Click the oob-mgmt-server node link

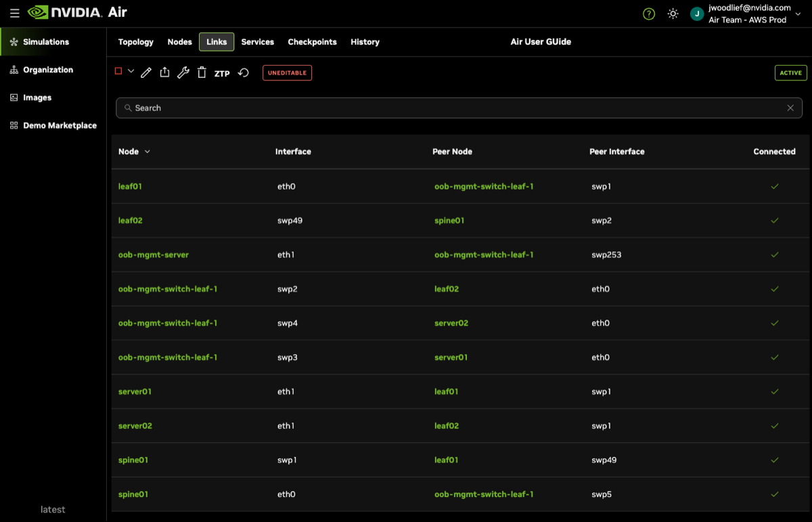(154, 255)
